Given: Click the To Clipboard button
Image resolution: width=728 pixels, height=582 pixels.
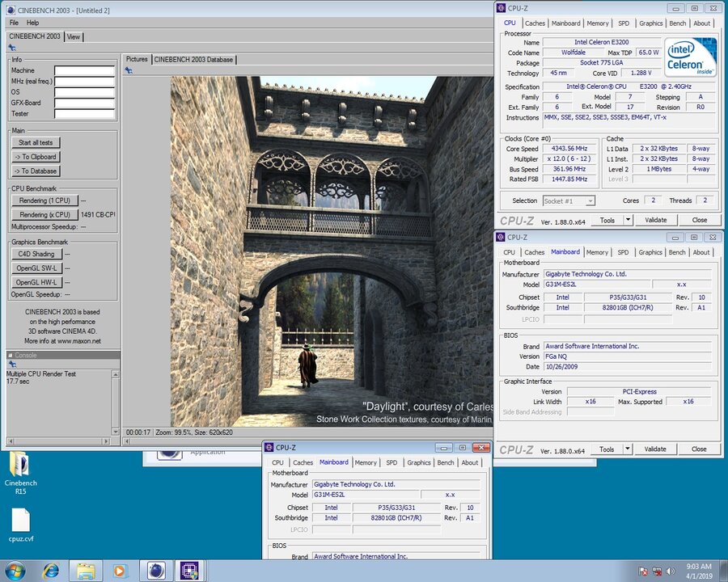Looking at the screenshot, I should point(36,157).
